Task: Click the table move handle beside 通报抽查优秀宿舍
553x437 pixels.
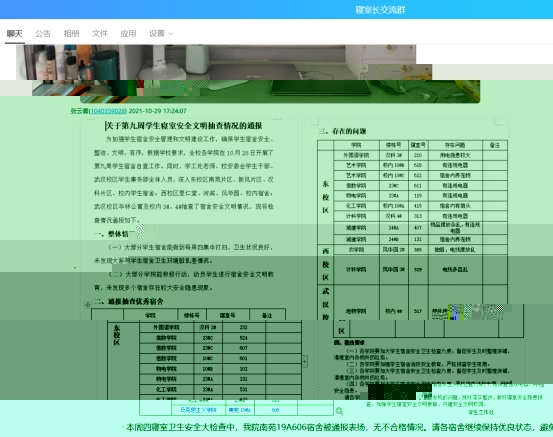Action: 88,305
